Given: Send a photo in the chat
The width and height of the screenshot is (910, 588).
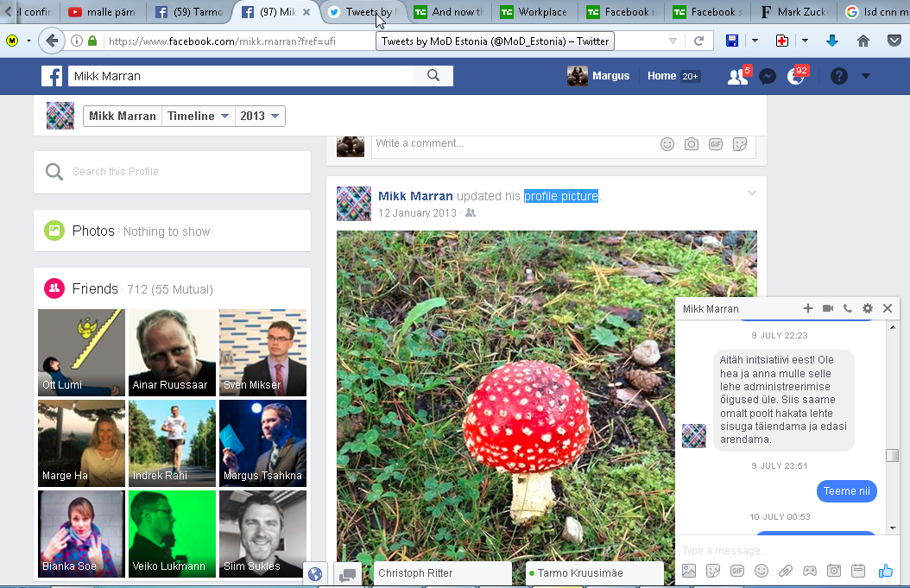Looking at the screenshot, I should point(689,571).
